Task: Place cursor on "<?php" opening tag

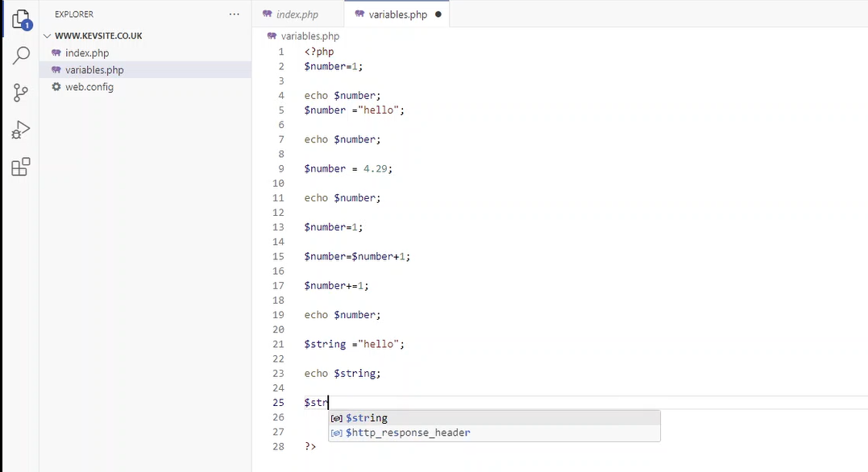Action: [x=319, y=52]
